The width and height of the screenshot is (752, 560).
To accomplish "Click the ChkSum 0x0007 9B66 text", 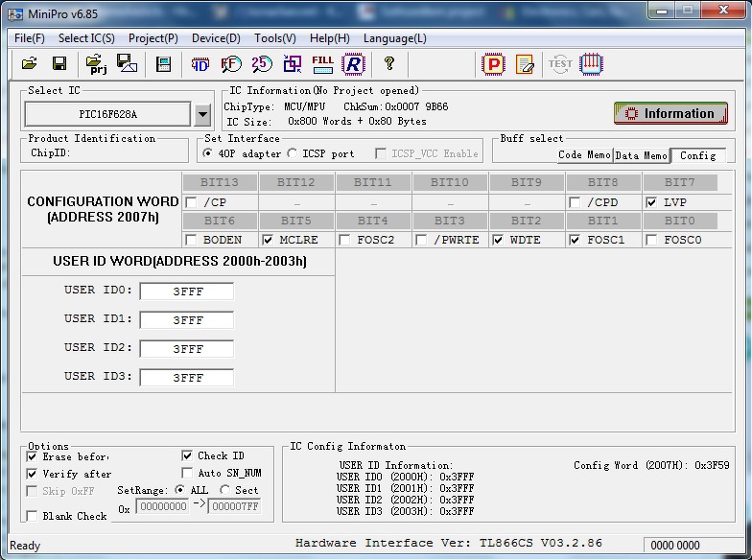I will click(x=395, y=106).
